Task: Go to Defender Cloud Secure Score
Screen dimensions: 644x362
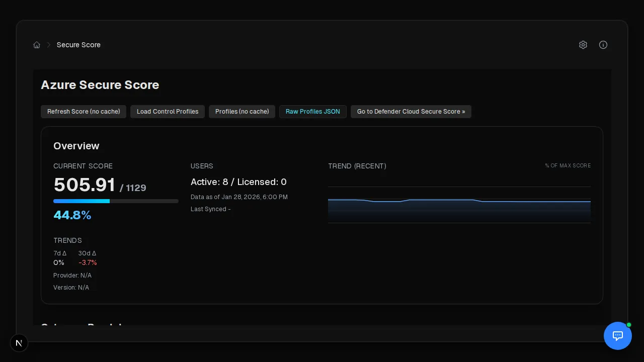Action: (x=411, y=112)
